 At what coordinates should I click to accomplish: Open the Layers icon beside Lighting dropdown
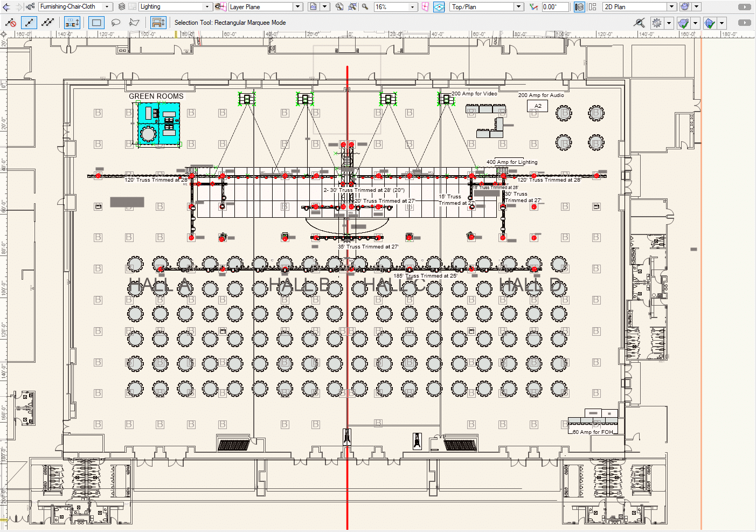click(122, 6)
